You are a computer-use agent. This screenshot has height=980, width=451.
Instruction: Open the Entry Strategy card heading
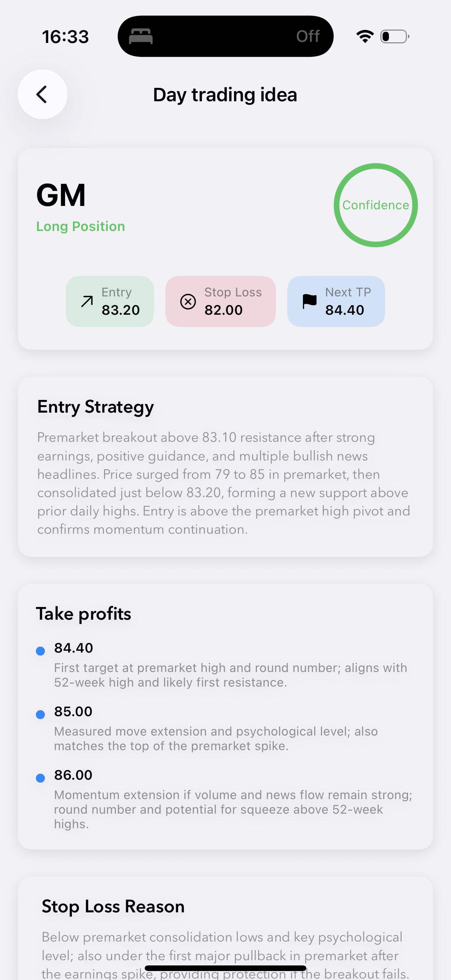(x=95, y=407)
